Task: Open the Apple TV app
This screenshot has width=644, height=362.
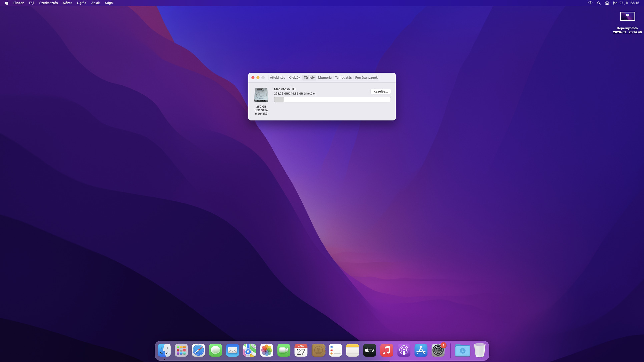Action: point(369,350)
